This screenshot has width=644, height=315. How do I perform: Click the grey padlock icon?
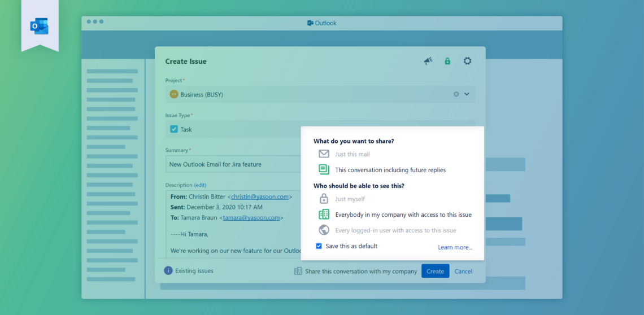[x=324, y=199]
